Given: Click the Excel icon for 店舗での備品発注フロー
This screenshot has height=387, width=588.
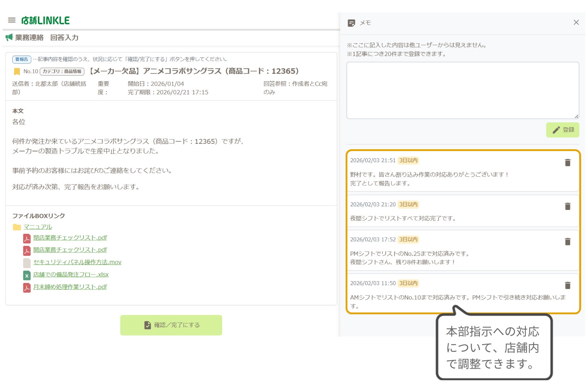Looking at the screenshot, I should 27,275.
